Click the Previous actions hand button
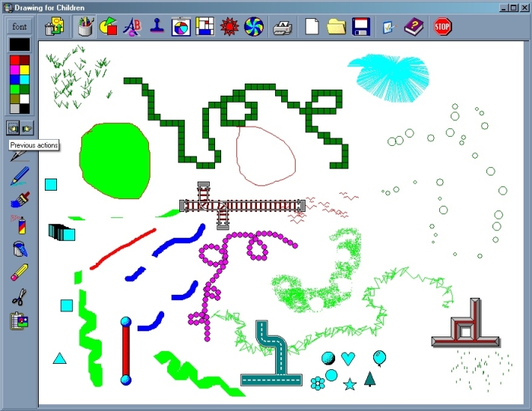This screenshot has height=411, width=532. coord(13,127)
